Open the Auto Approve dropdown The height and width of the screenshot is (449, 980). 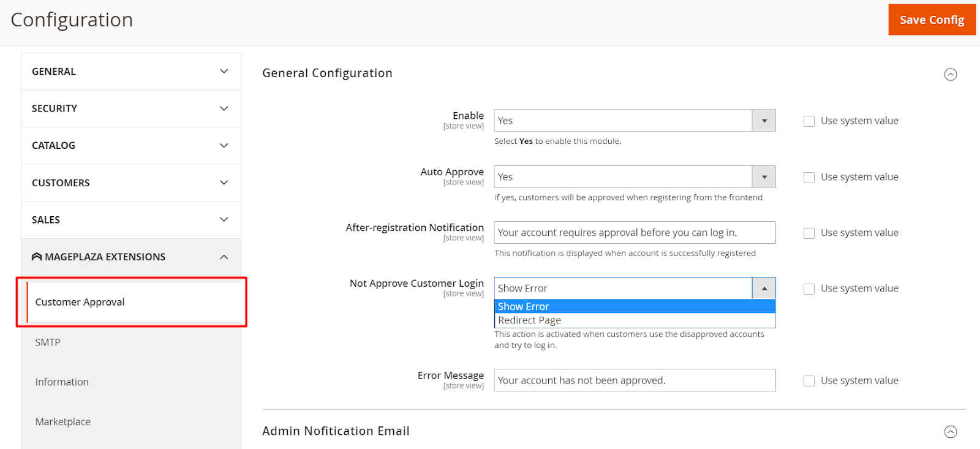[635, 177]
